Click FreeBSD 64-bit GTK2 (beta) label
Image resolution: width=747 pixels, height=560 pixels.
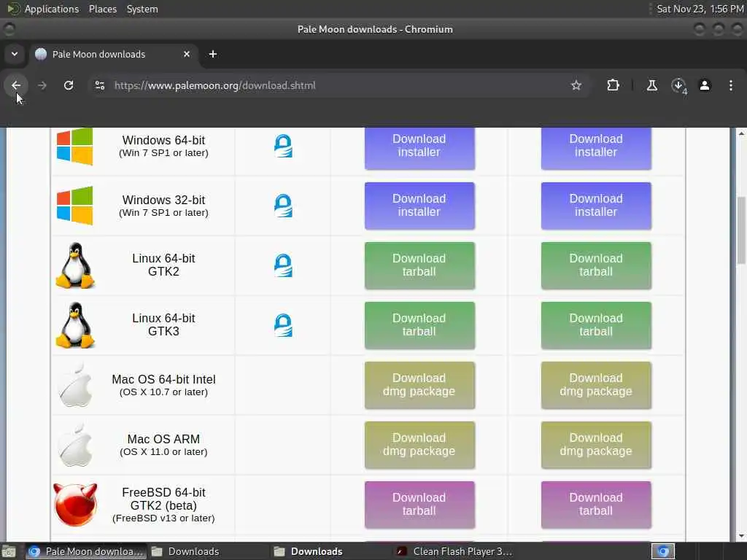coord(163,499)
